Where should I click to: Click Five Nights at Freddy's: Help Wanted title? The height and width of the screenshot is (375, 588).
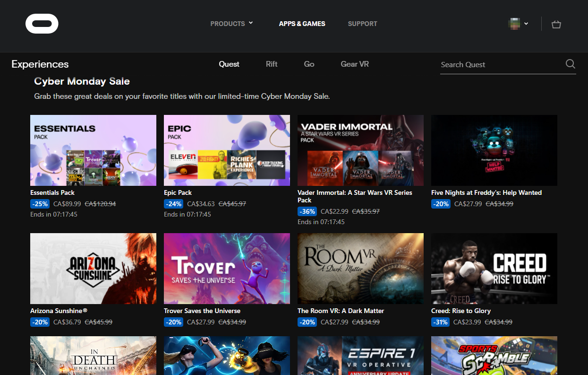tap(486, 192)
